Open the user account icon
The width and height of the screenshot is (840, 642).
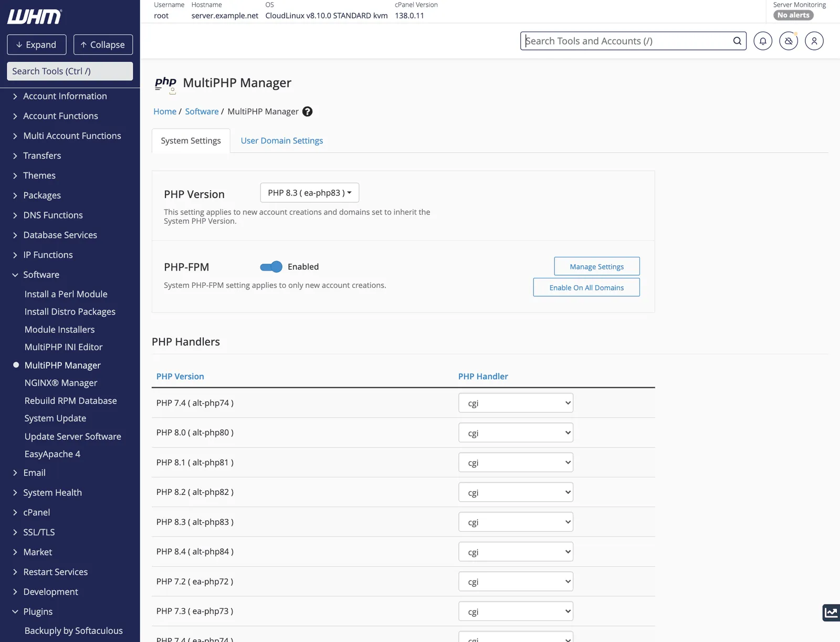(x=814, y=41)
